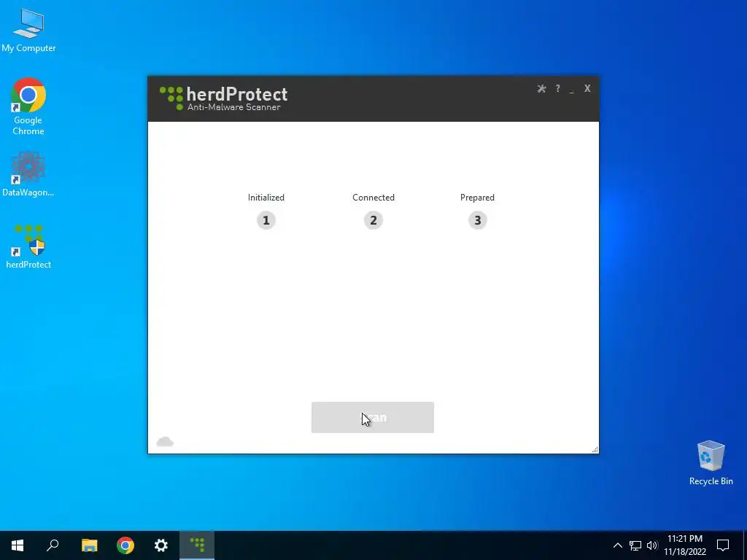Open the notification center icon

point(723,545)
